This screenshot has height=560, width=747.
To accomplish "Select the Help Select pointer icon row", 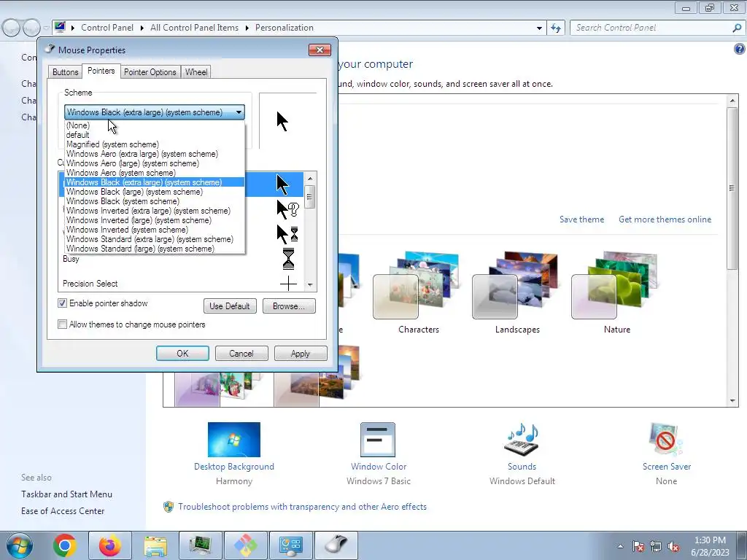I will coord(287,209).
